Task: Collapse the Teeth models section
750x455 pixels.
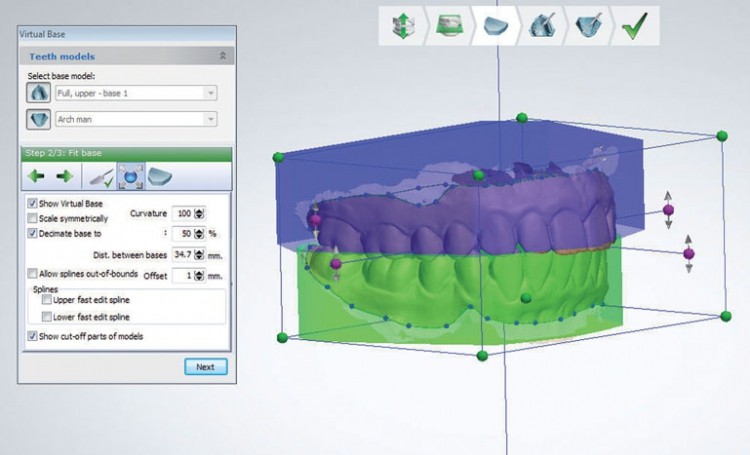Action: click(222, 56)
